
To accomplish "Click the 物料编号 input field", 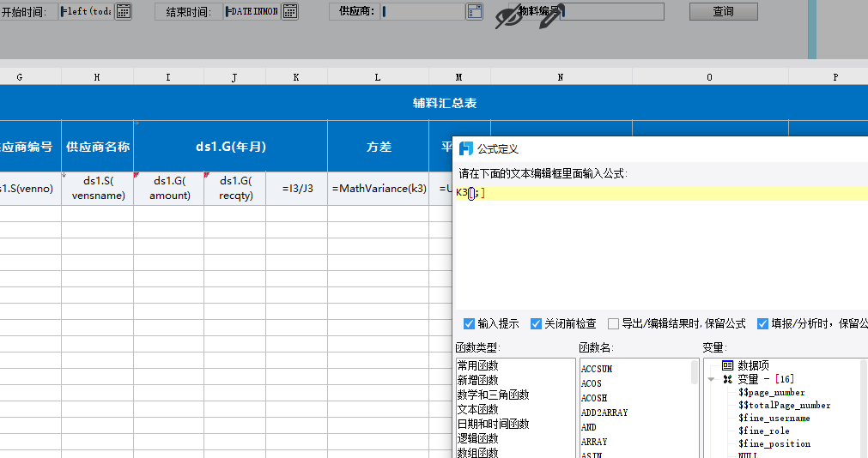I will 612,11.
